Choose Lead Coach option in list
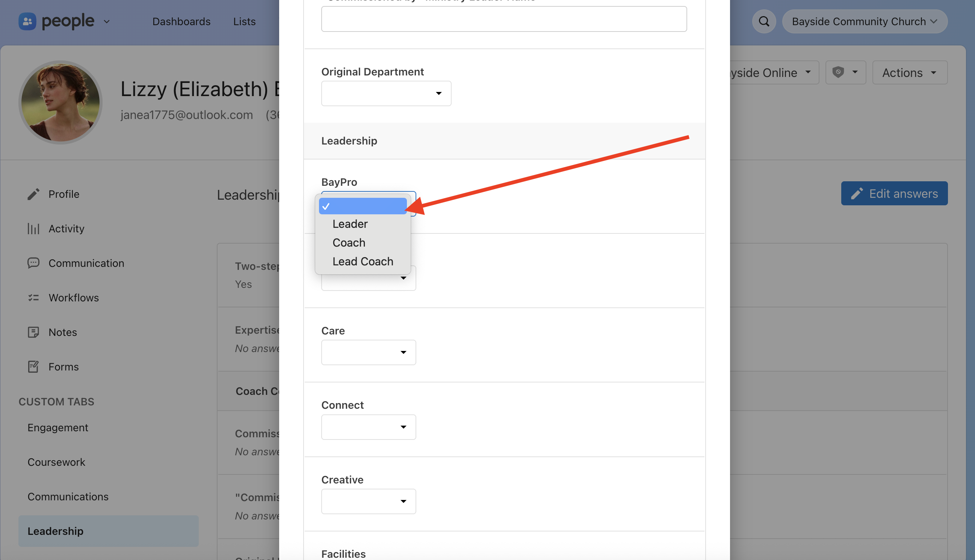Screen dimensions: 975x560 [x=363, y=262]
